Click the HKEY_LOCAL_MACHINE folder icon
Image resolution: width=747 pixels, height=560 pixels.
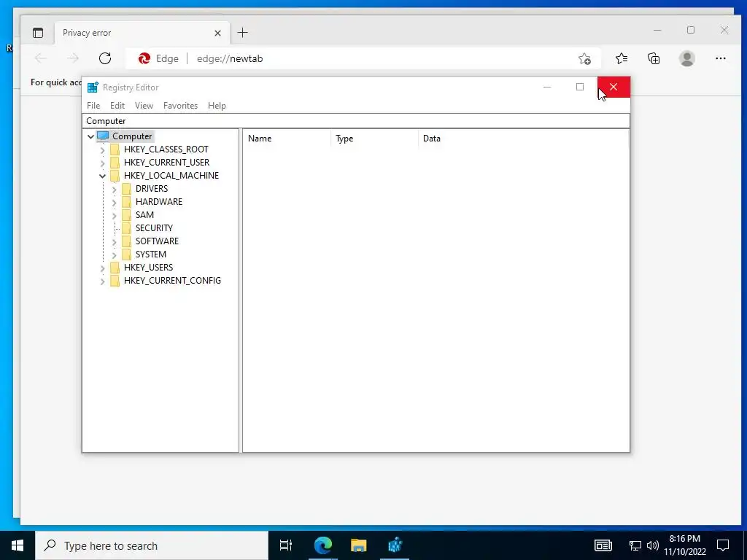click(x=115, y=176)
